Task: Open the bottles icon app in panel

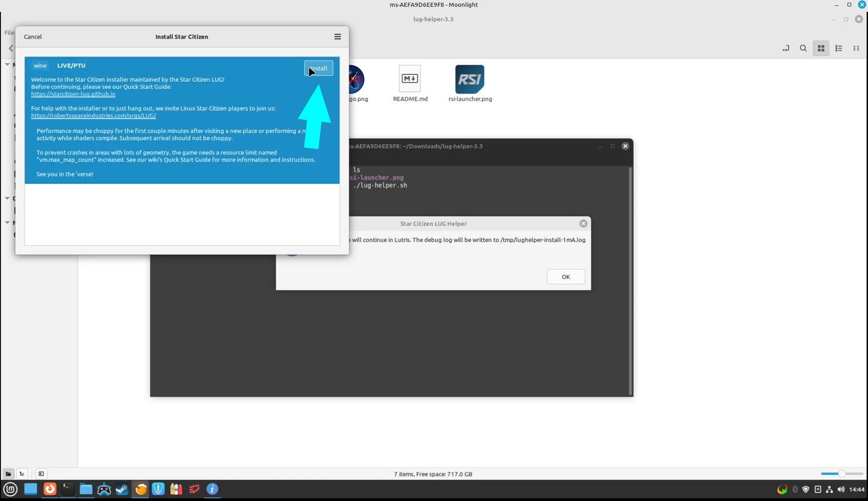Action: [176, 489]
